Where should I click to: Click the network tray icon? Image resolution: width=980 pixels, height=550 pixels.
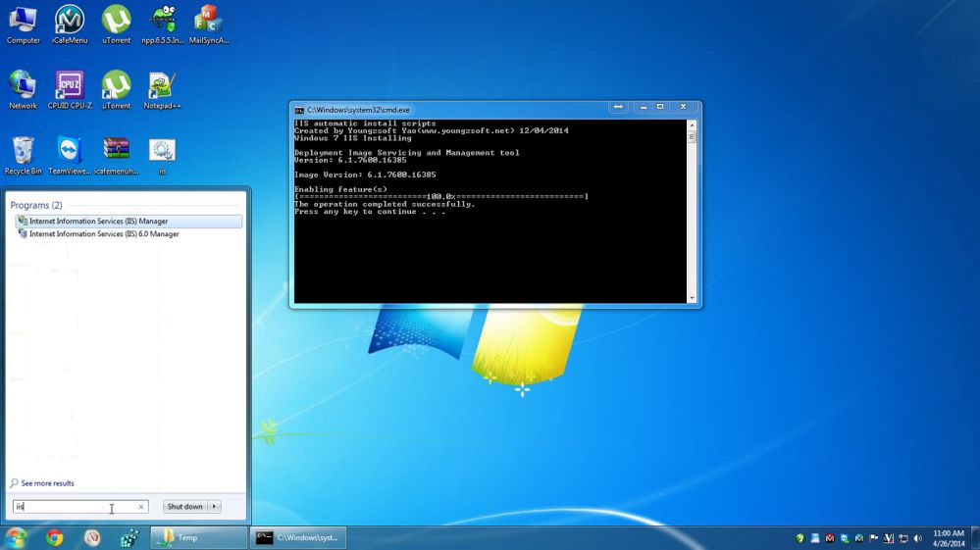pos(903,538)
